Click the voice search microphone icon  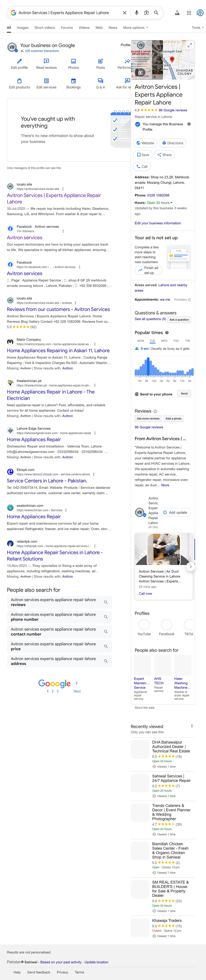pyautogui.click(x=136, y=13)
